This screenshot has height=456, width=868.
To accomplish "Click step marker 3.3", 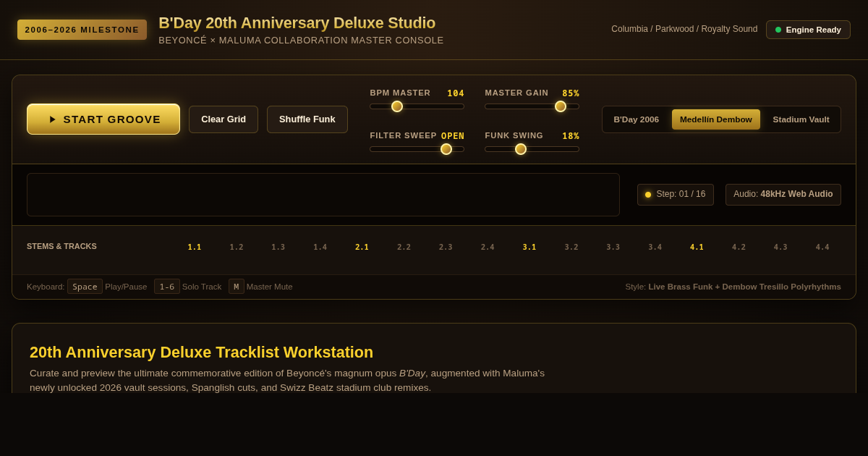I will tap(613, 248).
